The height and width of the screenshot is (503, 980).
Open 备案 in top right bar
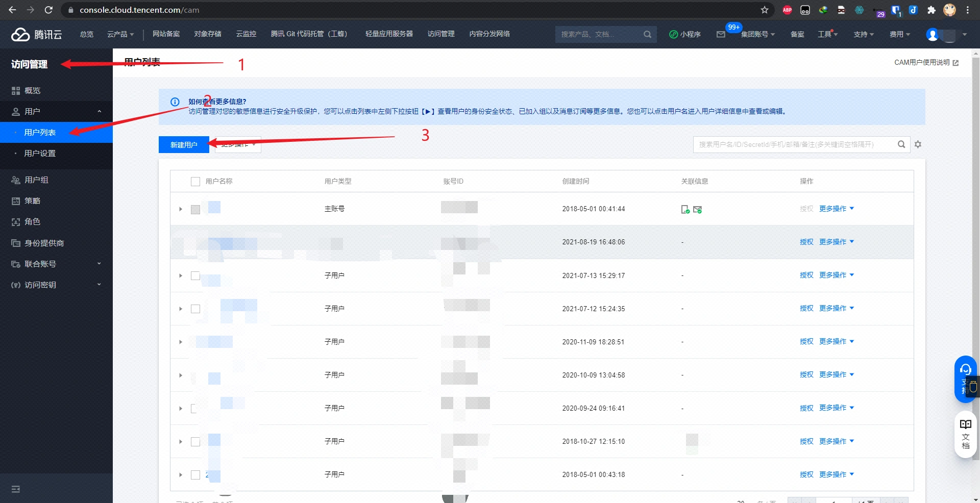coord(797,34)
